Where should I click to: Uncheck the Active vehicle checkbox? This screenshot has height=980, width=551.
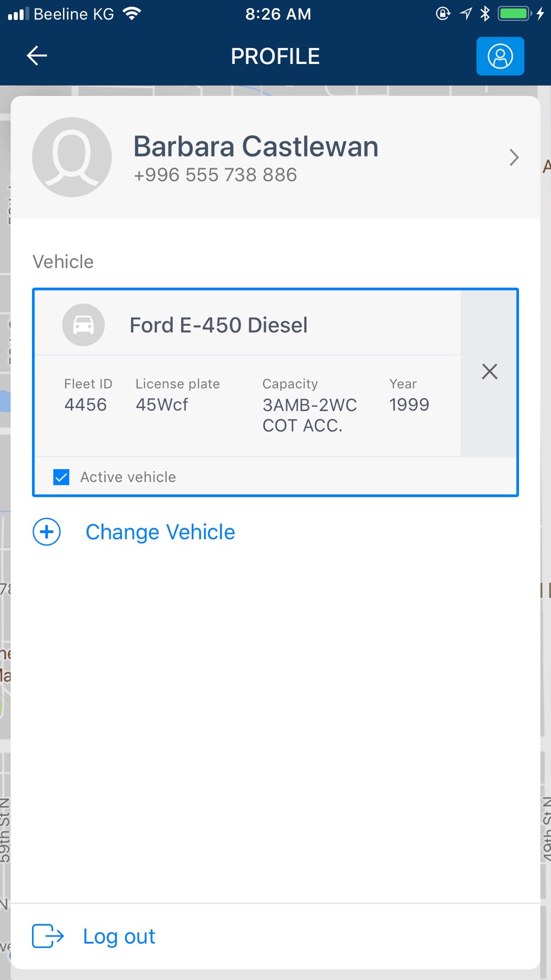(61, 477)
